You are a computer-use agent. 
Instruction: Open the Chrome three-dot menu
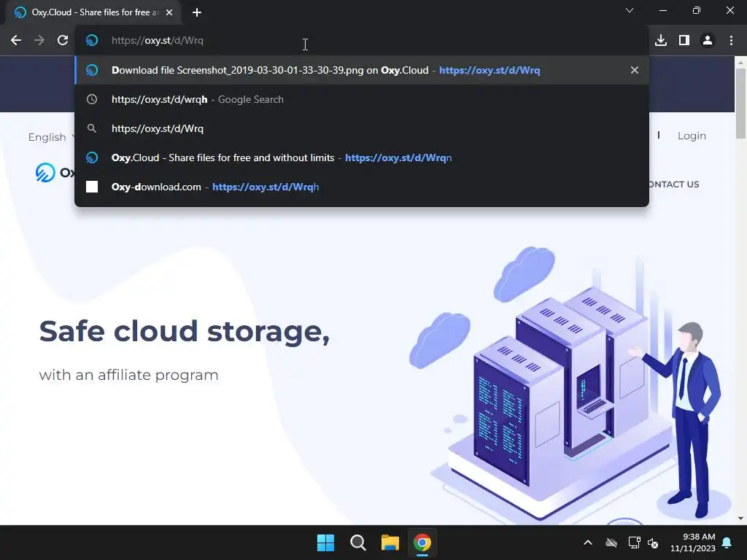pos(731,41)
